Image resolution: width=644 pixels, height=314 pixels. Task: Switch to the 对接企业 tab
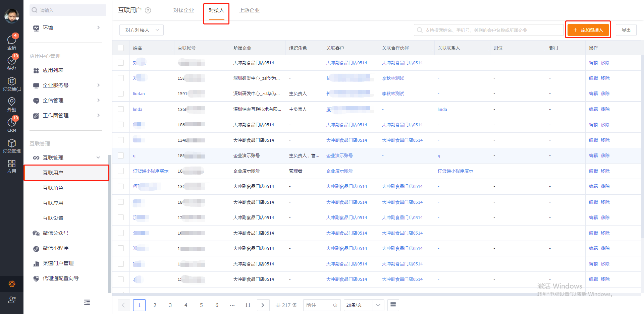(184, 10)
